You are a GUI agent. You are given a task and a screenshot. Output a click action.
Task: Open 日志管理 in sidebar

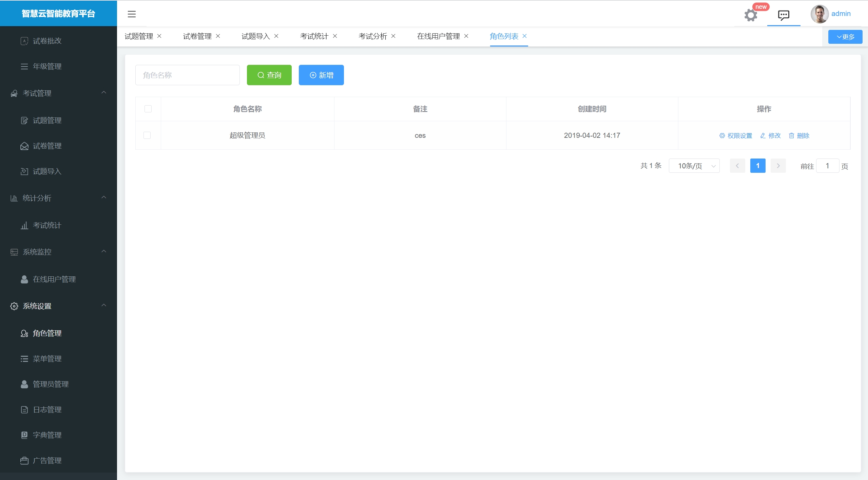47,410
